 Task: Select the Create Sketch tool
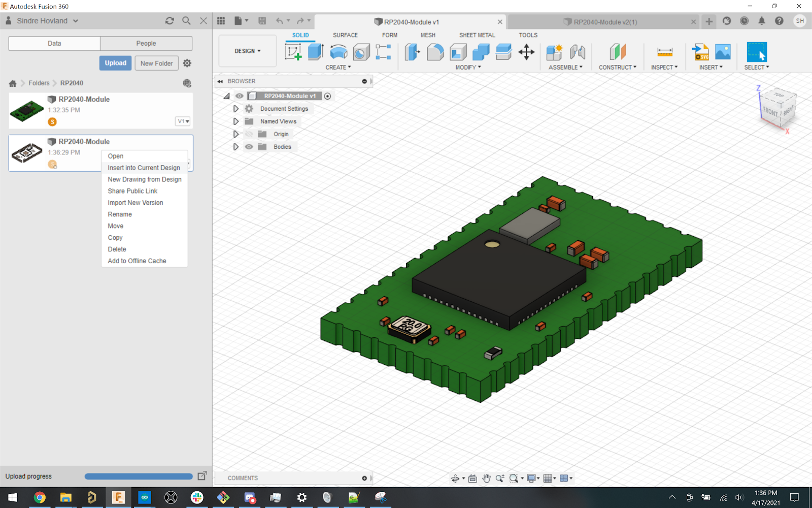293,52
